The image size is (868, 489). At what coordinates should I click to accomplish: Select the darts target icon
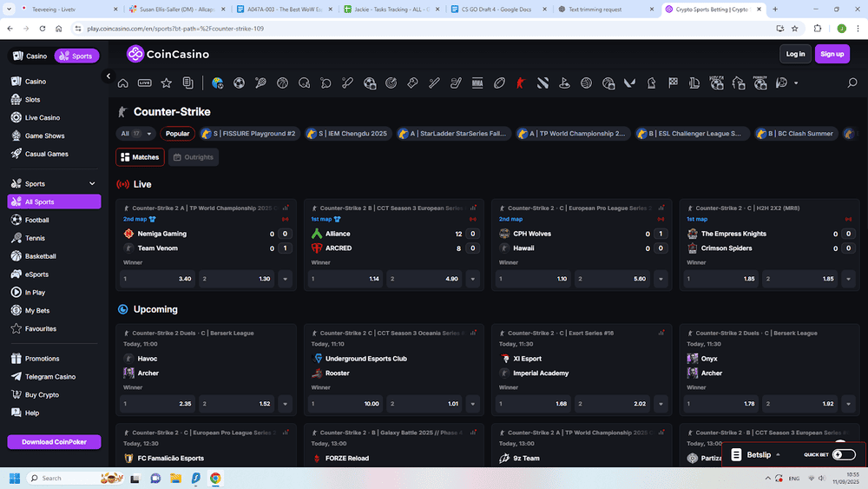(391, 83)
